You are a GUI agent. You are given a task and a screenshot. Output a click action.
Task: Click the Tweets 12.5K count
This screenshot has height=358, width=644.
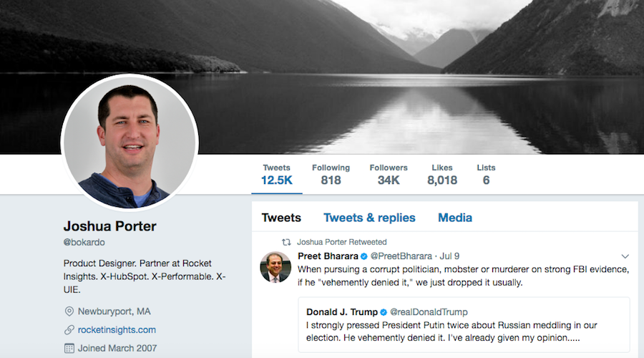(x=277, y=175)
